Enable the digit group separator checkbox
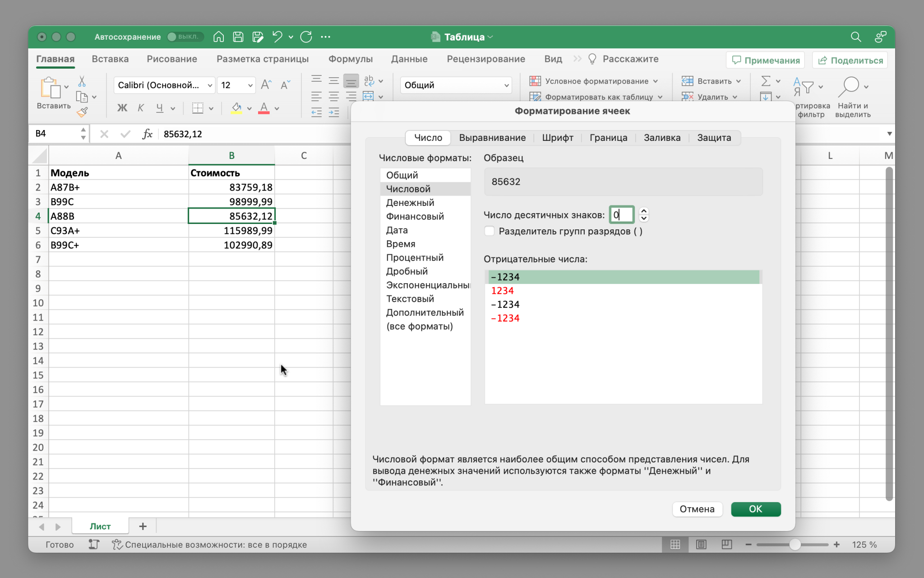The image size is (924, 578). pos(490,231)
